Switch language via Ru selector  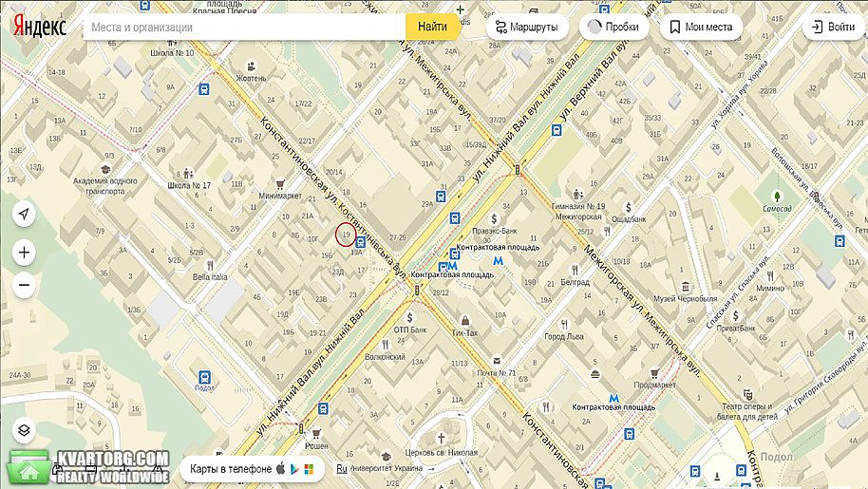pos(342,469)
